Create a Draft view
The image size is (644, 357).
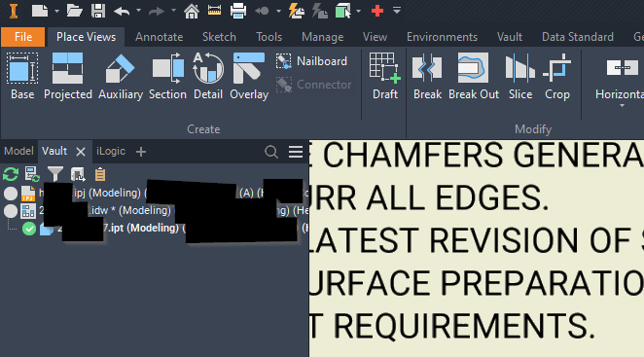click(x=385, y=77)
